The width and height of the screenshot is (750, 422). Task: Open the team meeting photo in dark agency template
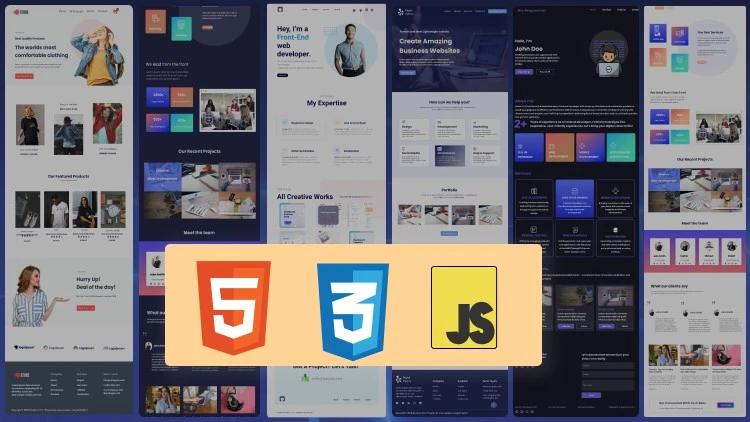coord(228,111)
